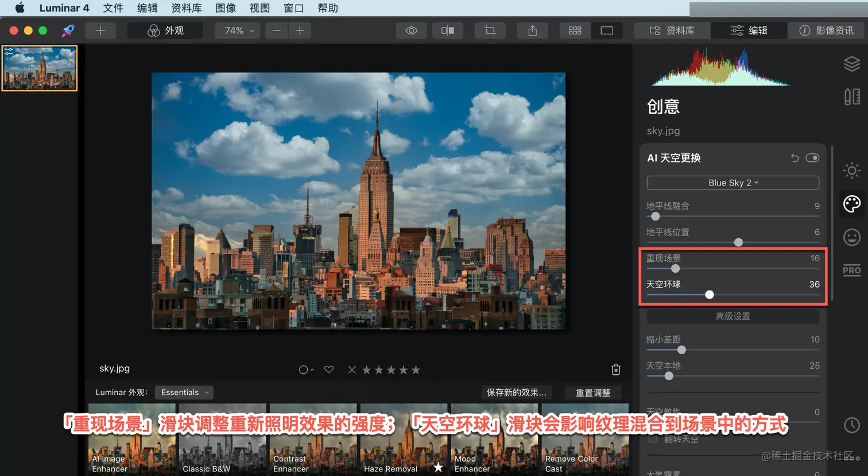Mark the photo as favorite with heart
This screenshot has height=476, width=868.
click(x=329, y=370)
